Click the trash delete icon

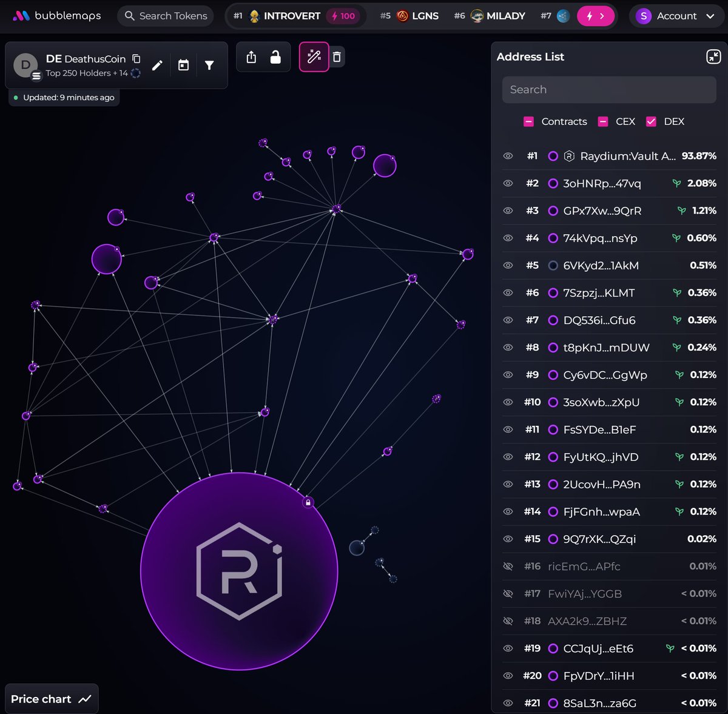337,57
